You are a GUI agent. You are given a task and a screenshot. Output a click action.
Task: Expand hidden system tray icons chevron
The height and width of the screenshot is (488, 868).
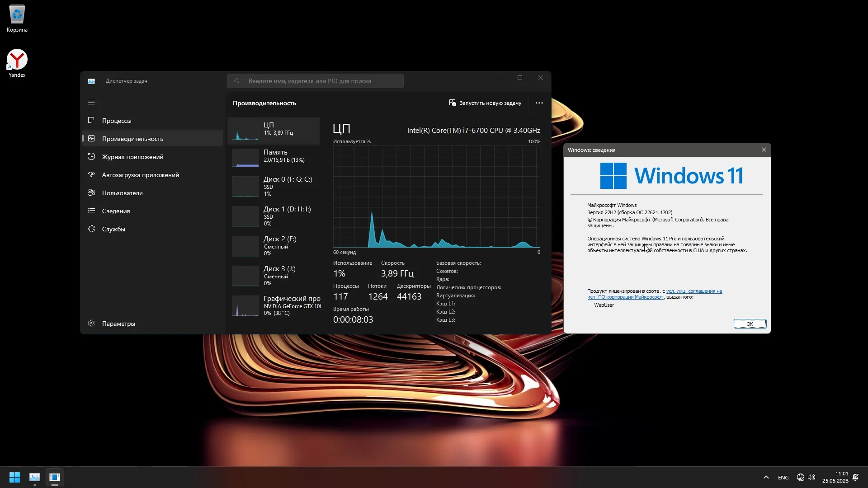click(x=766, y=477)
